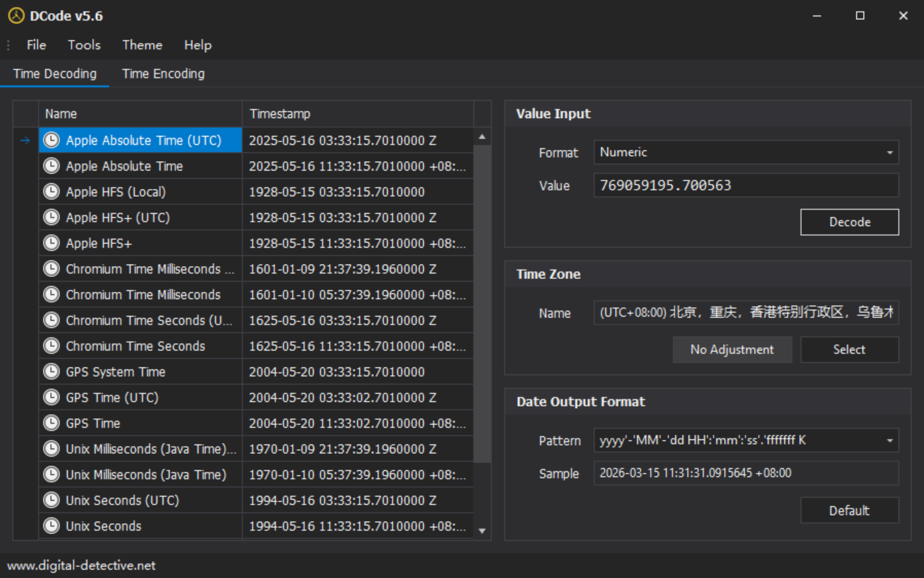Viewport: 924px width, 578px height.
Task: Click Select to choose a time zone
Action: click(x=849, y=350)
